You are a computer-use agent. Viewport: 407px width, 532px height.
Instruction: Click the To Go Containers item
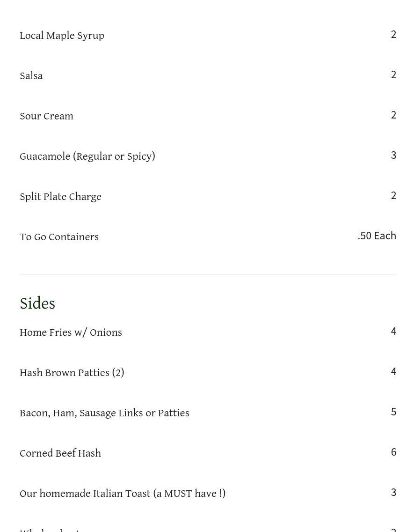tap(59, 237)
